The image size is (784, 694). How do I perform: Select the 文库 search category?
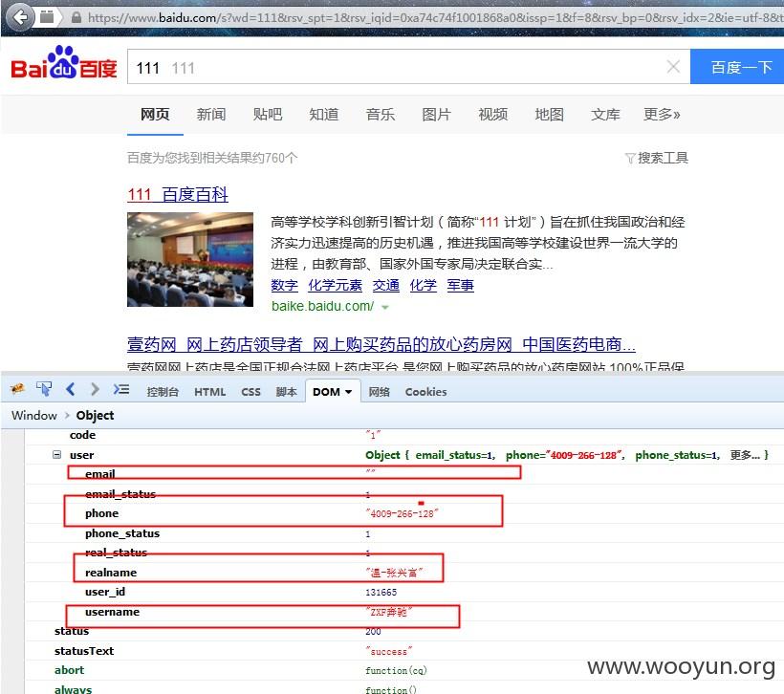[605, 115]
